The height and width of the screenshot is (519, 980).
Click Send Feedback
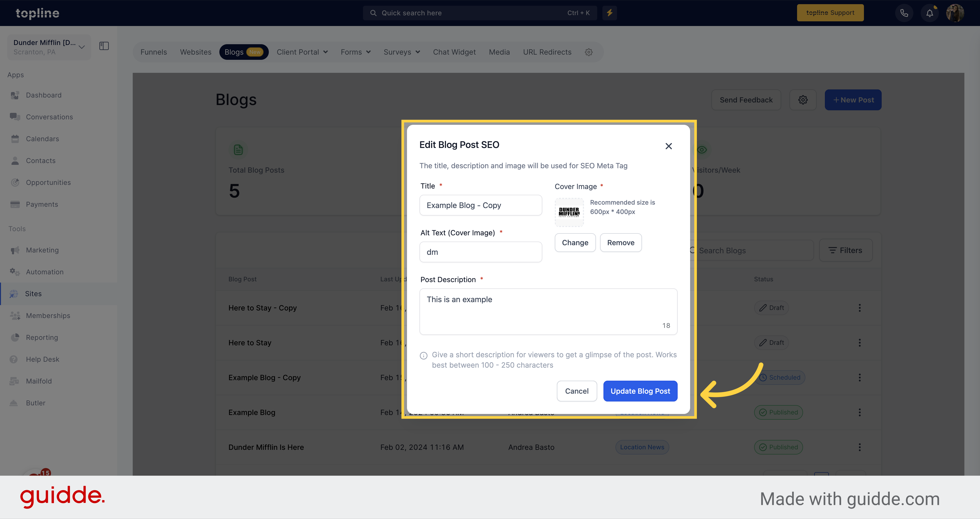746,100
